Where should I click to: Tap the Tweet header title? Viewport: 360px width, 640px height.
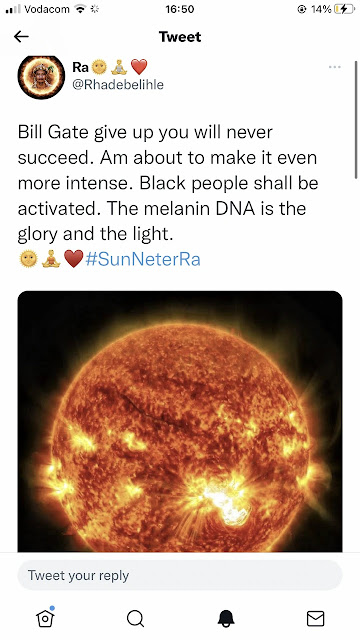[x=180, y=37]
